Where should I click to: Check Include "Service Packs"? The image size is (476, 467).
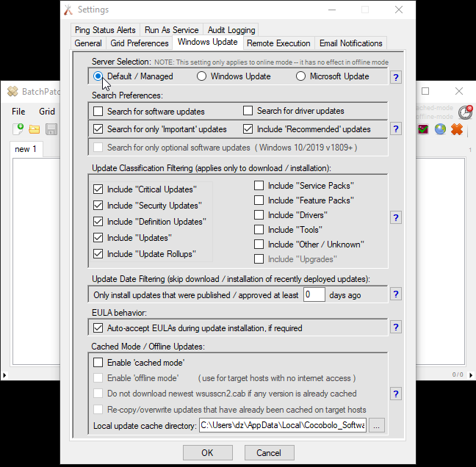click(x=259, y=185)
